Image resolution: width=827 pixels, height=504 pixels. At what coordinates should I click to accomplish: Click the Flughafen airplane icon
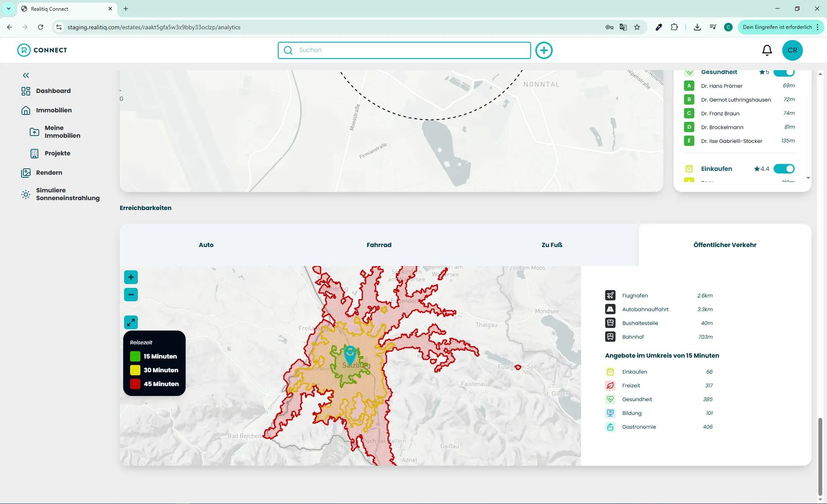(610, 295)
